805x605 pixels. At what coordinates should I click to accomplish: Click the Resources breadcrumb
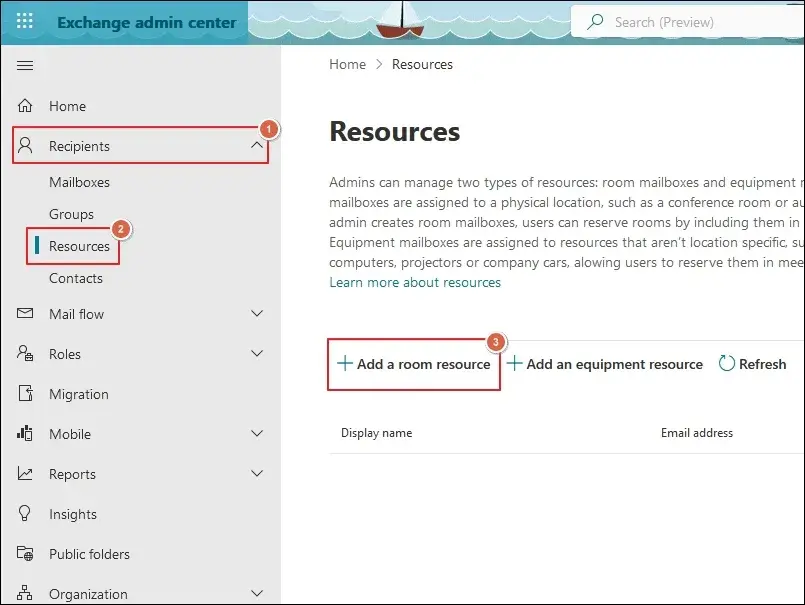click(422, 64)
